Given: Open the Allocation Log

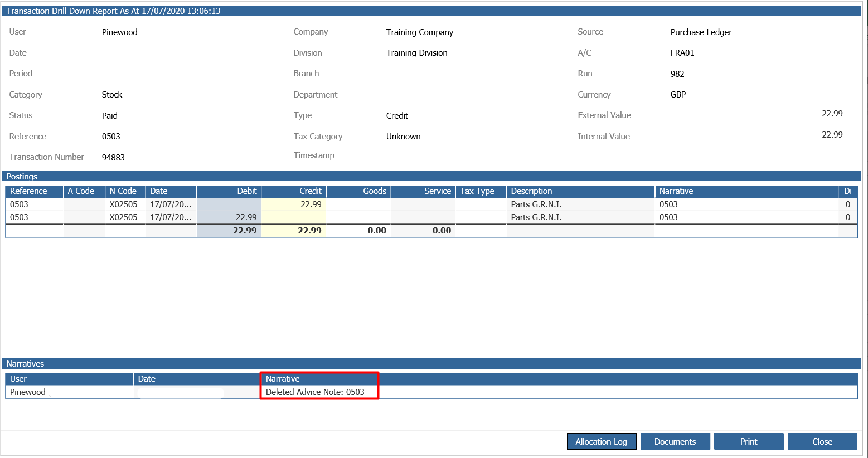Looking at the screenshot, I should click(x=601, y=441).
